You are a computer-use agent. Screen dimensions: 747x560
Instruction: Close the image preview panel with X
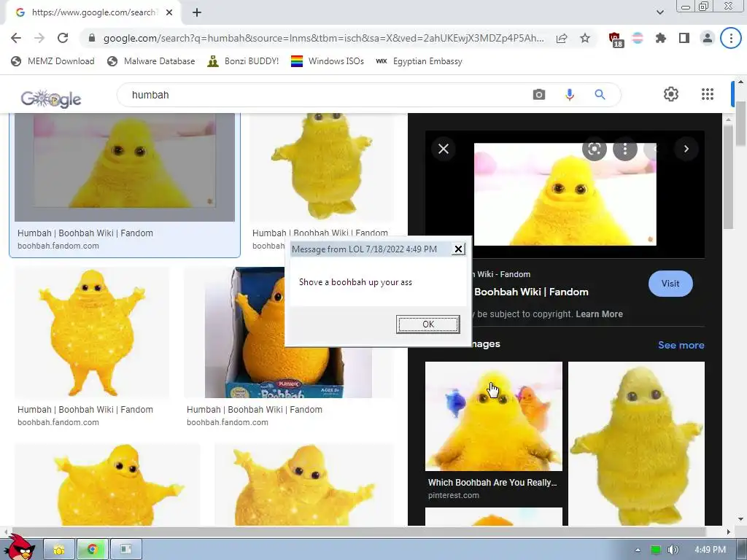point(444,149)
